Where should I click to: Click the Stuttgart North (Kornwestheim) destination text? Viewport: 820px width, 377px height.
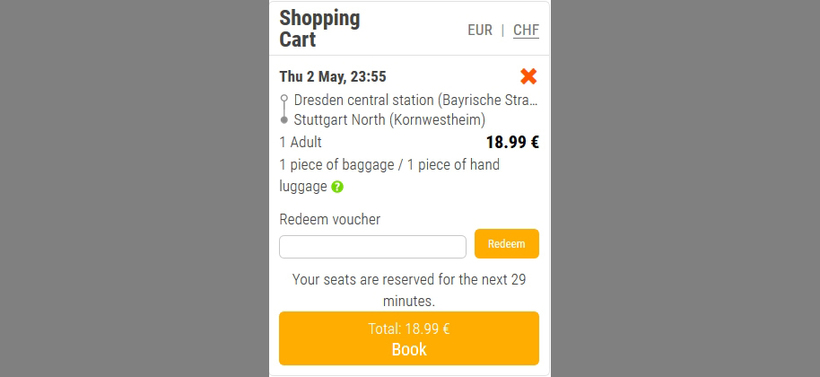(390, 120)
